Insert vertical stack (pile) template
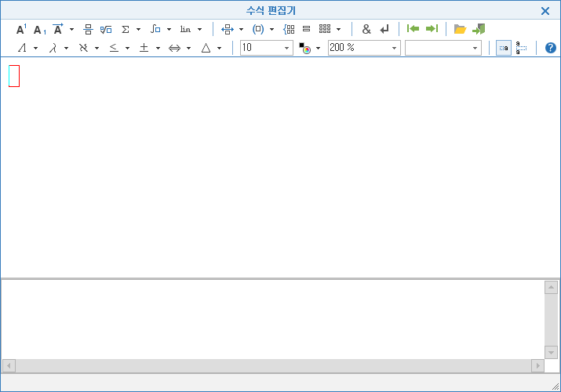The image size is (561, 392). (306, 29)
